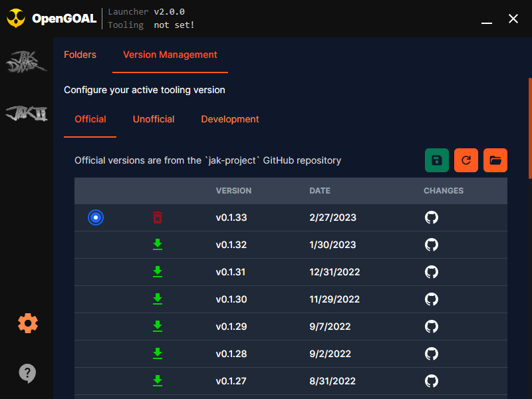Switch to the Folders tab
The image size is (532, 399).
(x=80, y=55)
